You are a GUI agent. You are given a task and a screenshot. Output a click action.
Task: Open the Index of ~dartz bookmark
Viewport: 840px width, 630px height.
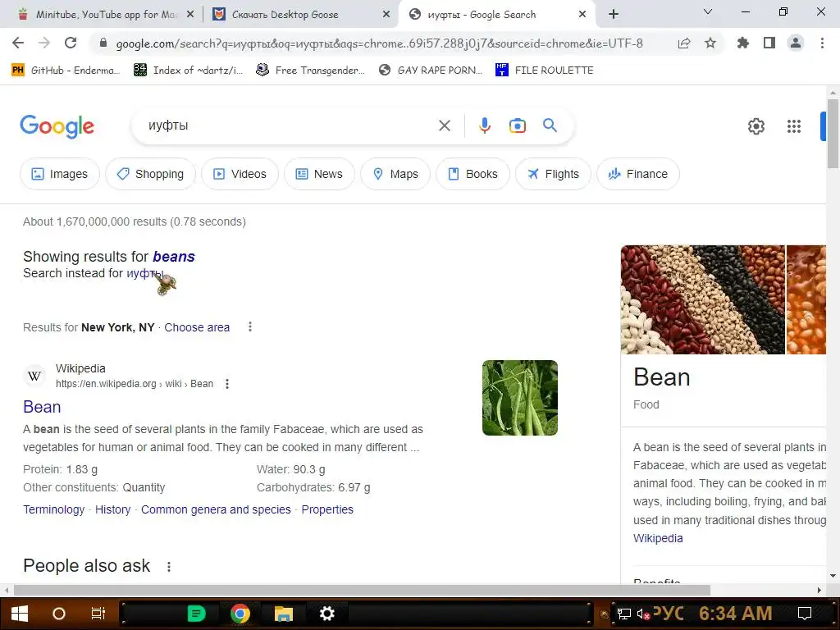188,71
